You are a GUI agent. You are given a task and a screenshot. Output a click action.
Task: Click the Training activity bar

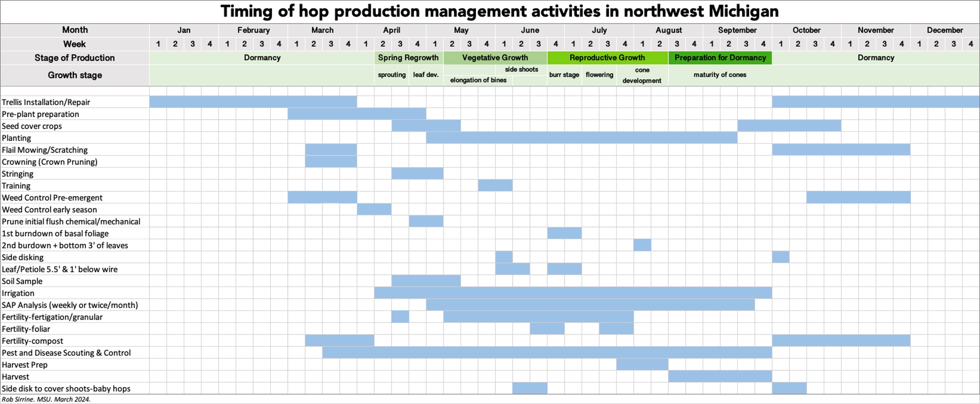click(495, 186)
